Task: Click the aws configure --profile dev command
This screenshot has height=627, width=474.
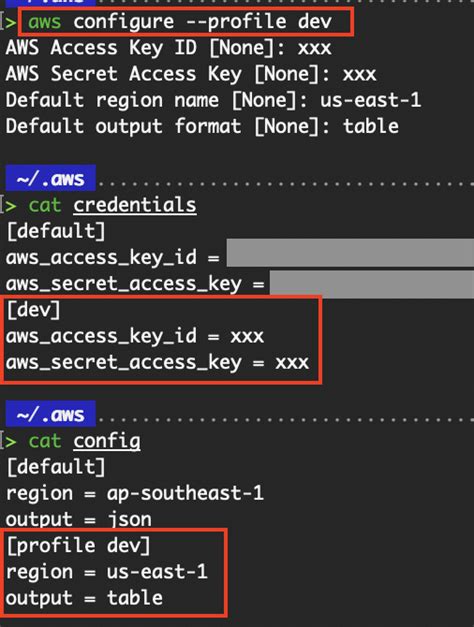Action: point(180,21)
